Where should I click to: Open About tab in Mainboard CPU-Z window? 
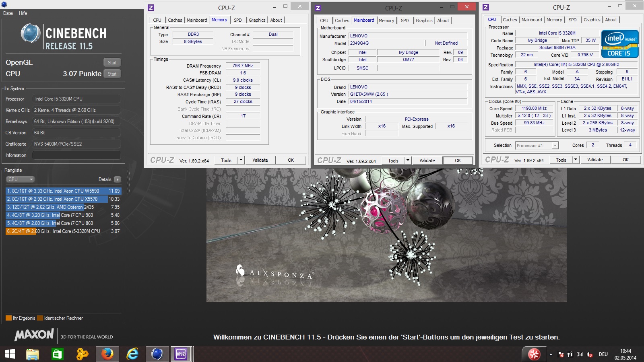tap(443, 21)
